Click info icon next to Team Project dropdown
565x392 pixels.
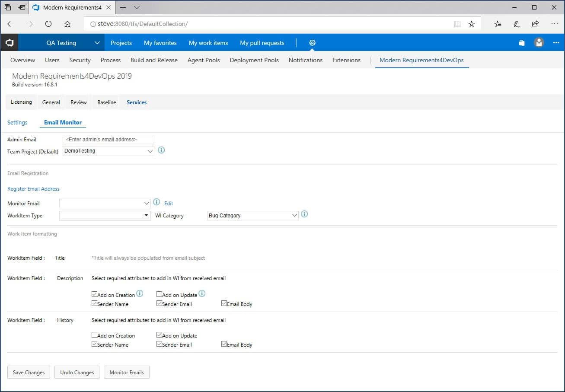point(161,150)
